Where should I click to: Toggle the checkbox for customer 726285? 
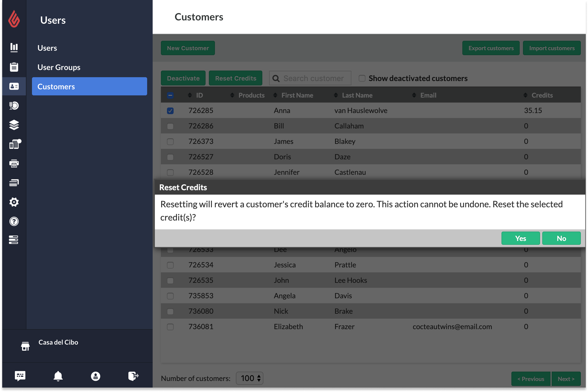pos(170,111)
